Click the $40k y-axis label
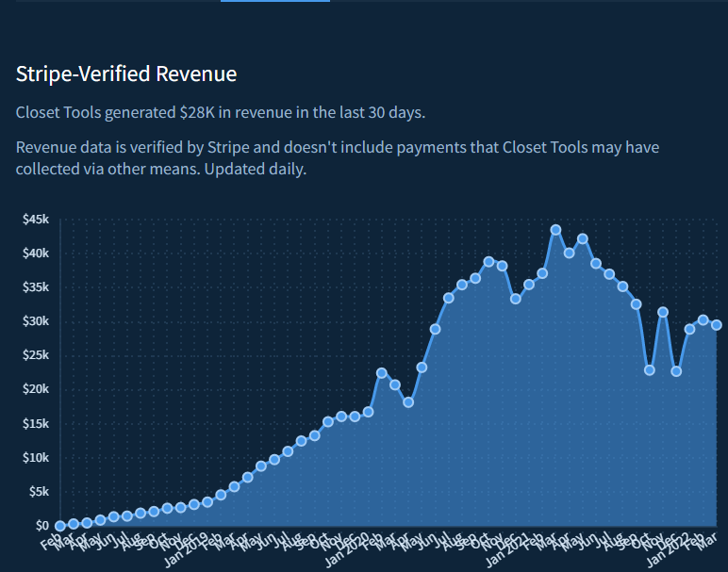 [x=36, y=253]
